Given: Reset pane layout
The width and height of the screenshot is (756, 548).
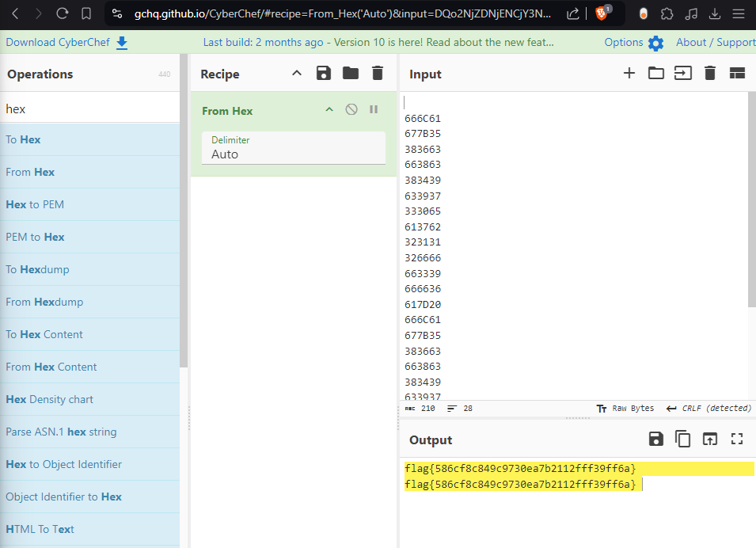Looking at the screenshot, I should pyautogui.click(x=737, y=74).
